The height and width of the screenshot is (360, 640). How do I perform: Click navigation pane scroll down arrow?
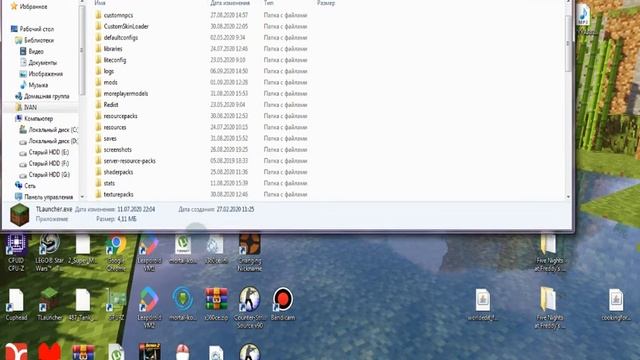[x=82, y=197]
